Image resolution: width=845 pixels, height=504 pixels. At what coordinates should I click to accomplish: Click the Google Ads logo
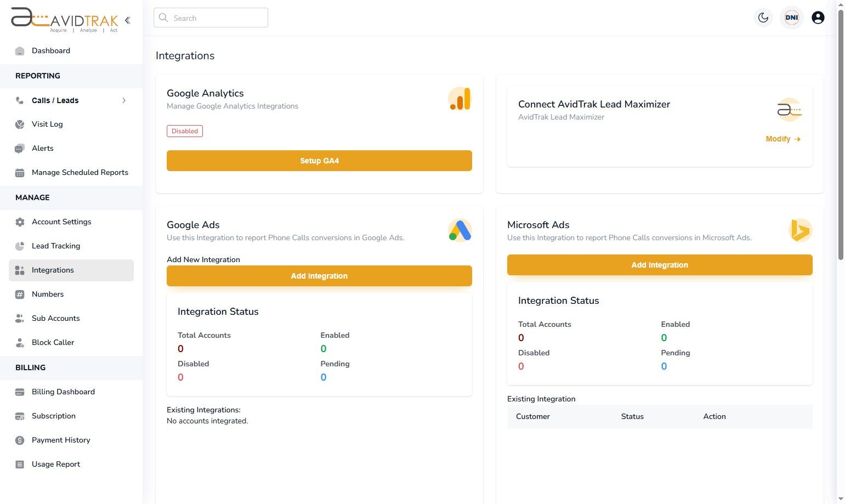[x=460, y=230]
